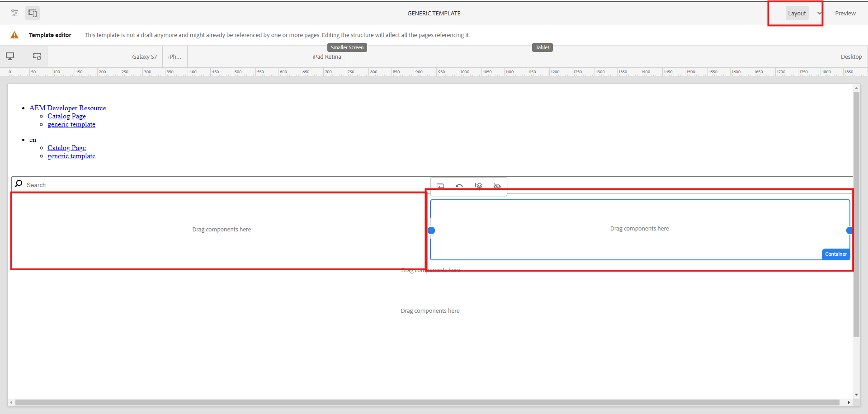This screenshot has width=868, height=414.
Task: Click the revert breakpoint layout arrow icon
Action: pyautogui.click(x=459, y=186)
